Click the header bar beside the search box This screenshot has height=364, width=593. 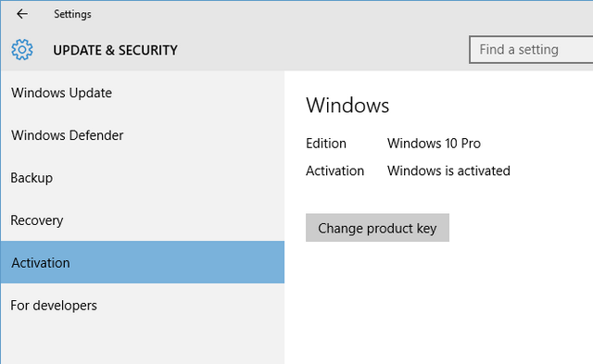pos(322,49)
